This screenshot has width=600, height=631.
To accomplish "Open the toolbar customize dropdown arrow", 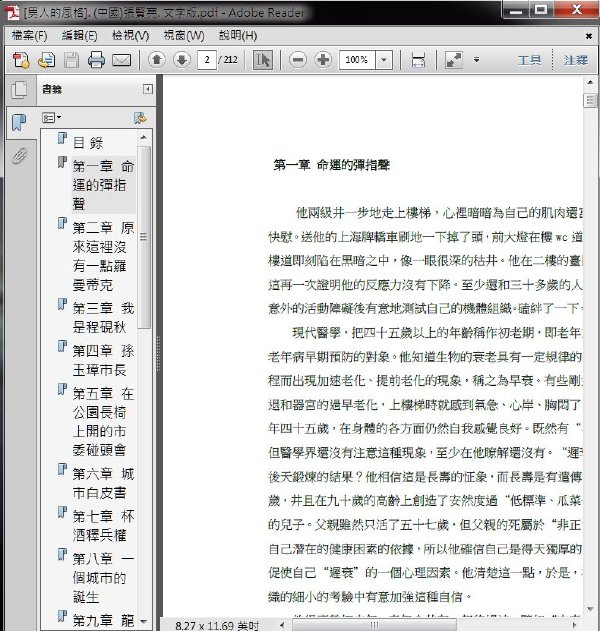I will pyautogui.click(x=476, y=60).
